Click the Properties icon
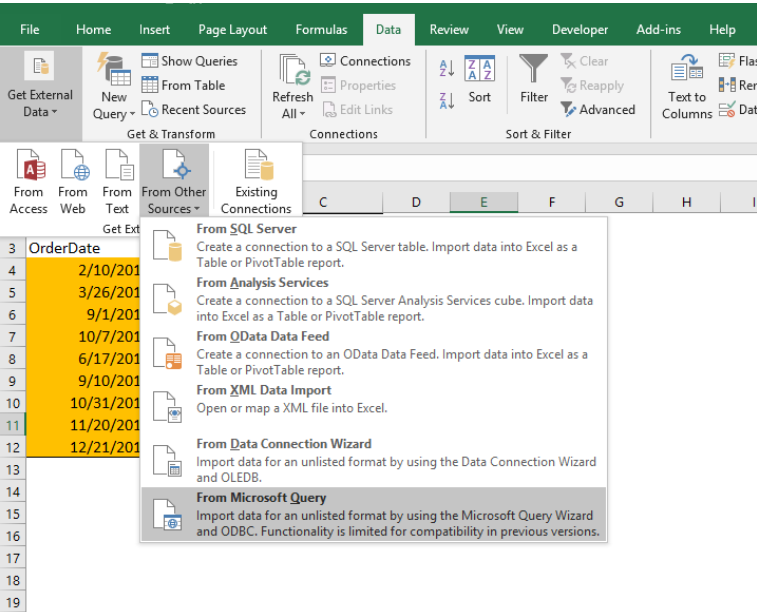 point(328,86)
